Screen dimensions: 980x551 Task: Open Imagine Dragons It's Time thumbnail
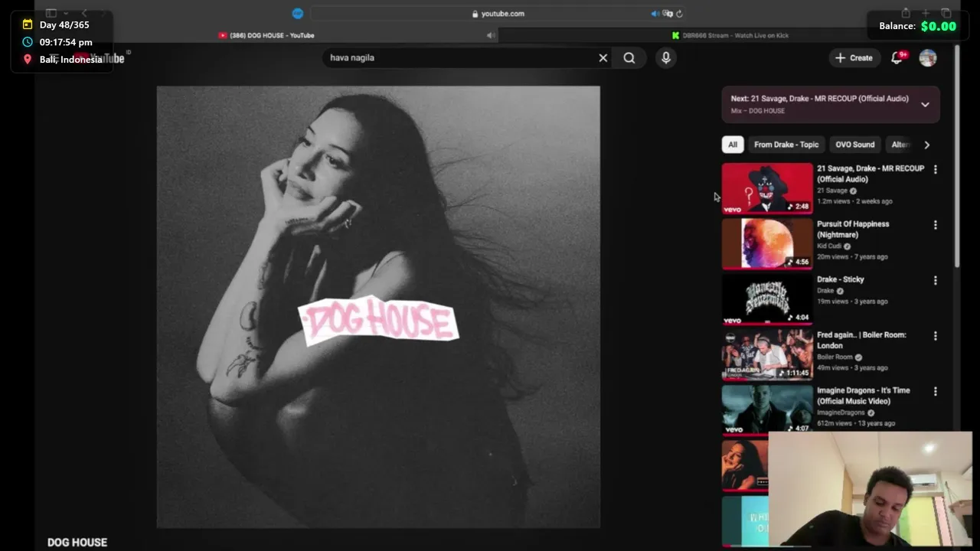pyautogui.click(x=767, y=410)
